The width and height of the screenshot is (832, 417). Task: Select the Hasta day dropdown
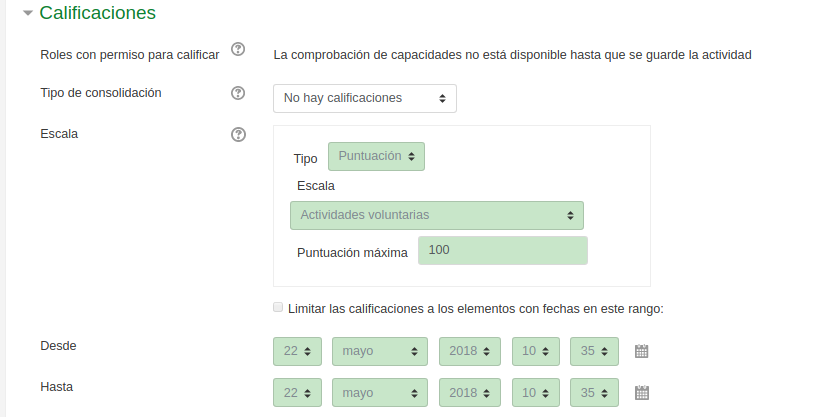[297, 393]
